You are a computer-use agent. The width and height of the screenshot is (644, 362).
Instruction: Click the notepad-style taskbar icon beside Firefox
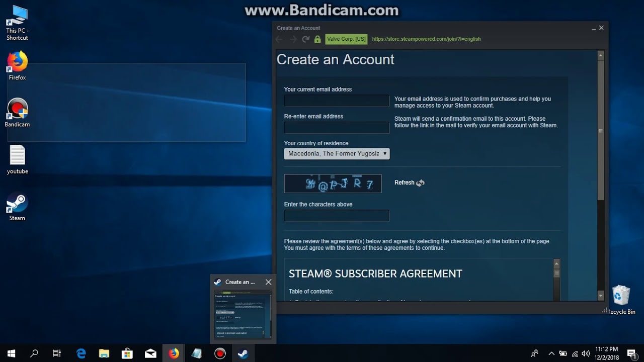(197, 353)
